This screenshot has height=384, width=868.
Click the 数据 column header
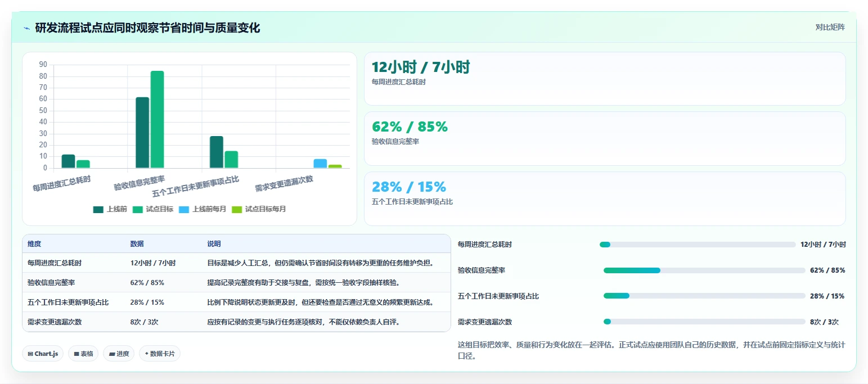pyautogui.click(x=137, y=244)
